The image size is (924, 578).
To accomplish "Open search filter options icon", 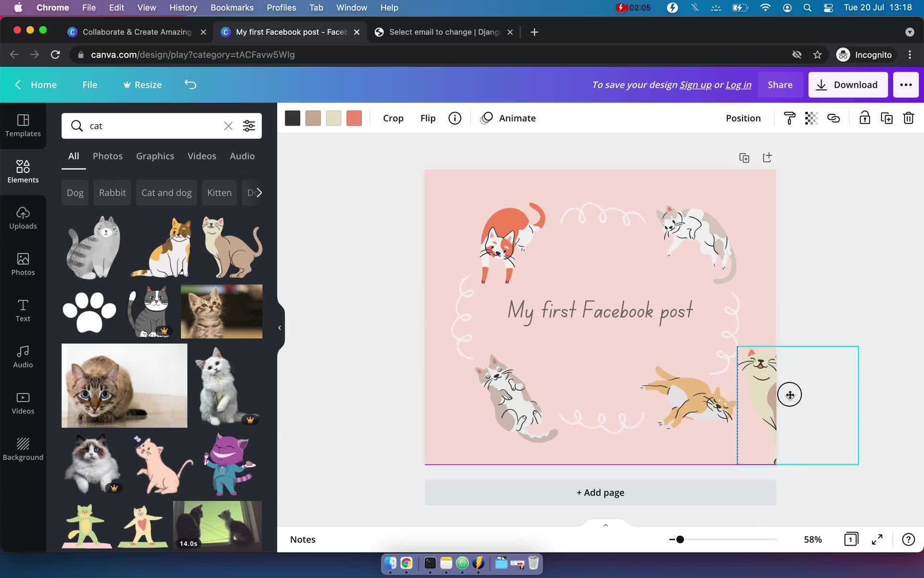I will (x=249, y=126).
